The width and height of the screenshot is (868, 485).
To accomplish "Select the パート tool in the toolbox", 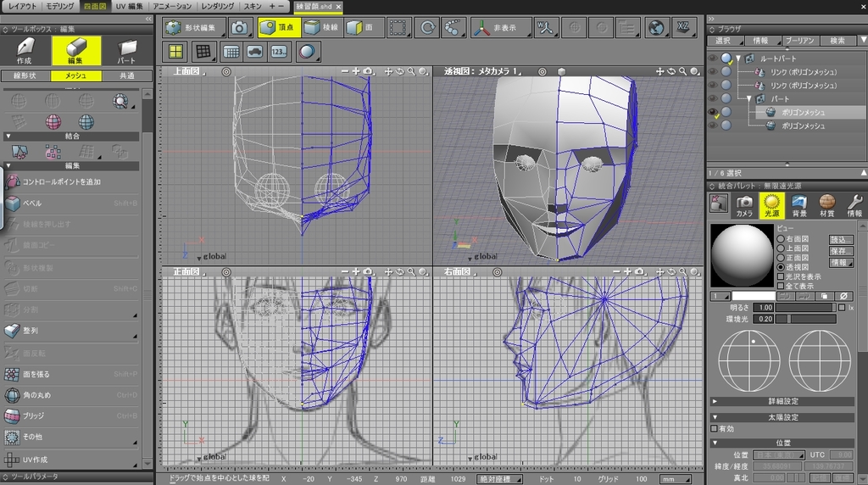I will tap(126, 51).
